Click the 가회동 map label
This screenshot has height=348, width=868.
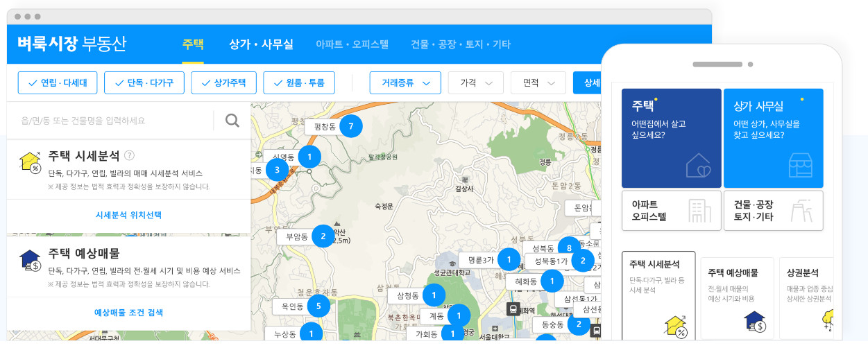click(x=426, y=334)
